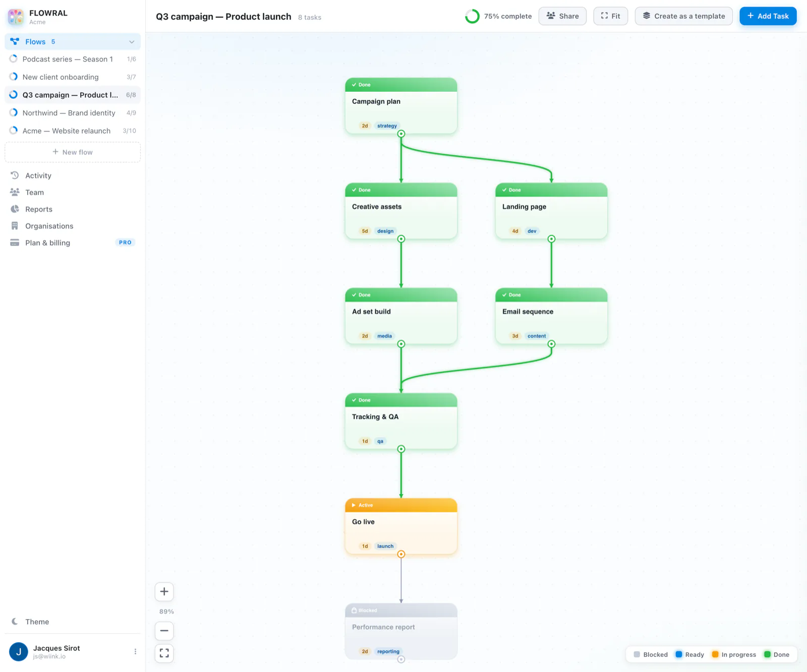The image size is (807, 672).
Task: Click the Share button
Action: coord(562,16)
